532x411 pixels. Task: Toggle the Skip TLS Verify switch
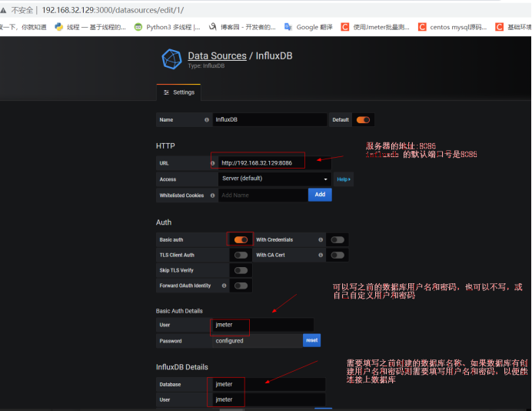241,270
